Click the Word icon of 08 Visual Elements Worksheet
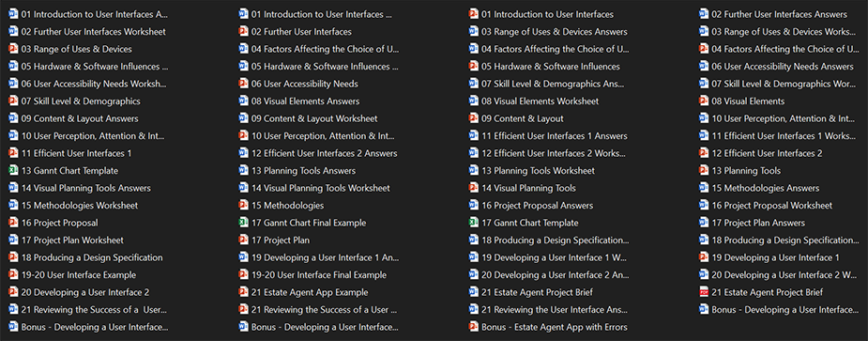This screenshot has width=868, height=341. pyautogui.click(x=474, y=101)
